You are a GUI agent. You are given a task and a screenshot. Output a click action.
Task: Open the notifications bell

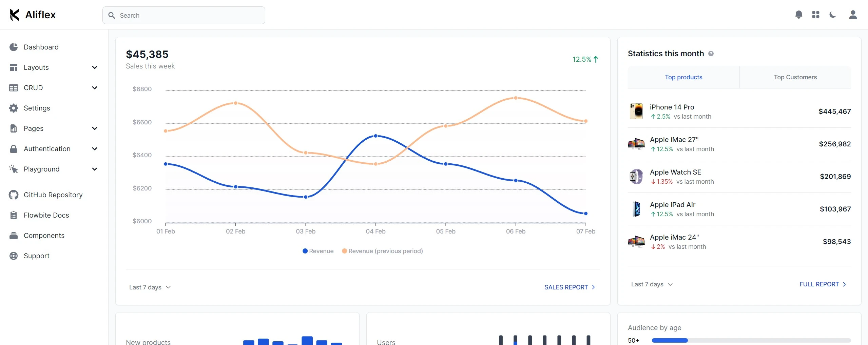click(799, 15)
